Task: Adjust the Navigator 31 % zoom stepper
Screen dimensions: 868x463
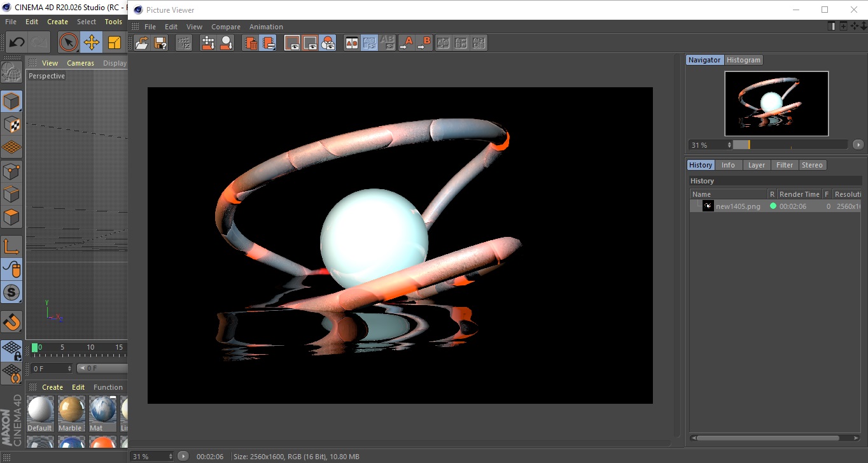Action: click(728, 145)
